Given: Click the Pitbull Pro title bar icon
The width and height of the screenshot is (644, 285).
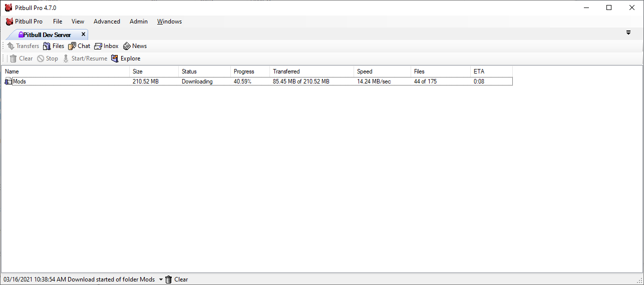Looking at the screenshot, I should tap(8, 7).
